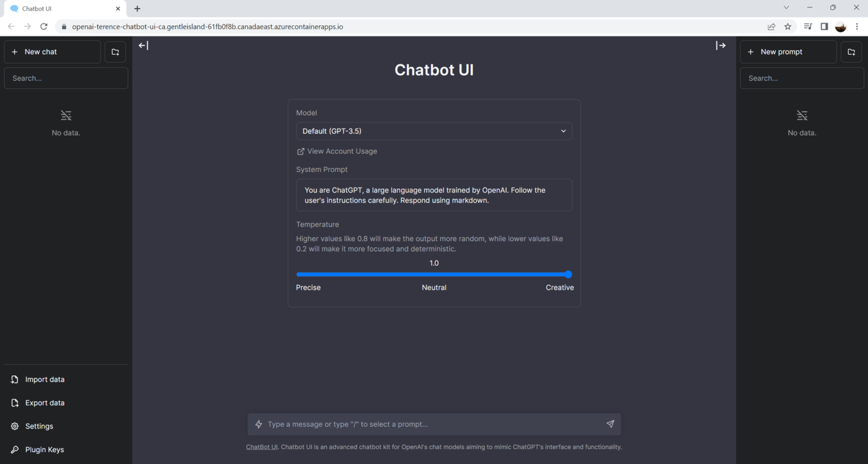Close the Chatbot UI tab
The image size is (868, 464).
(118, 8)
